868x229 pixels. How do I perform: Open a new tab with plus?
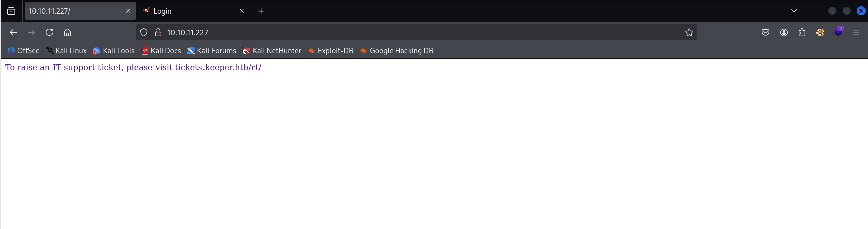pos(261,11)
